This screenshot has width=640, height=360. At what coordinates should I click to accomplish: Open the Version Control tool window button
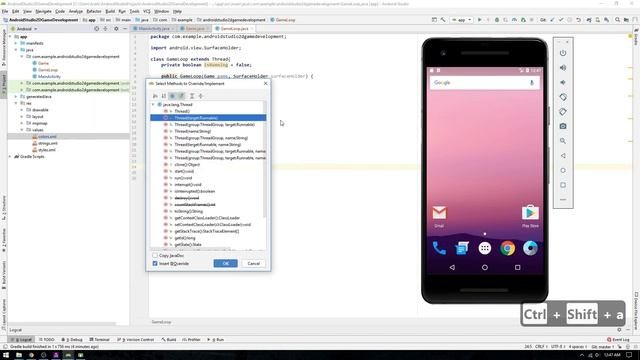(136, 340)
